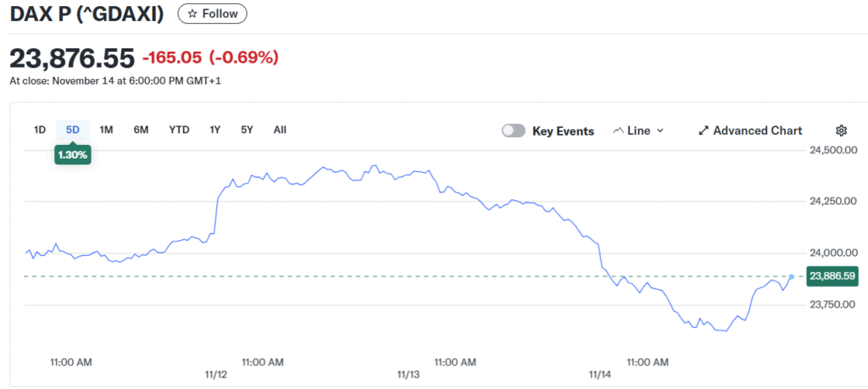Select the 1D time range tab
The image size is (868, 389).
tap(39, 130)
